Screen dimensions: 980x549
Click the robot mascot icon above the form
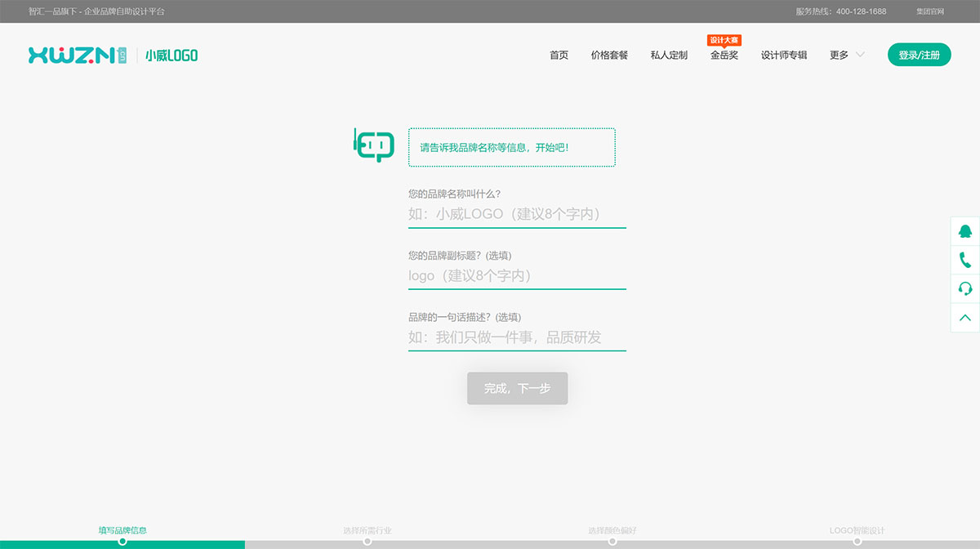(374, 144)
